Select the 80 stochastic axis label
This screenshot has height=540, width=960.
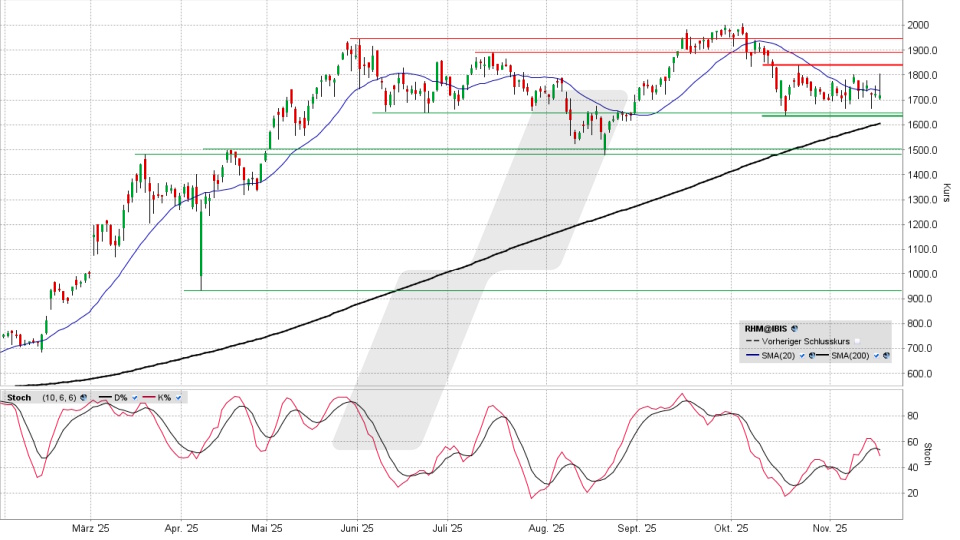[x=912, y=416]
